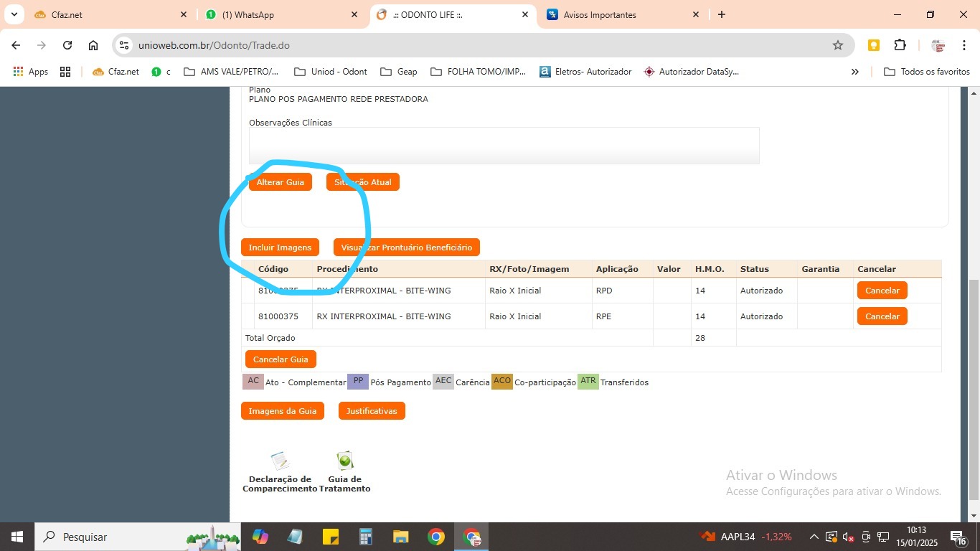Open the tab search dropdown arrow

click(14, 14)
